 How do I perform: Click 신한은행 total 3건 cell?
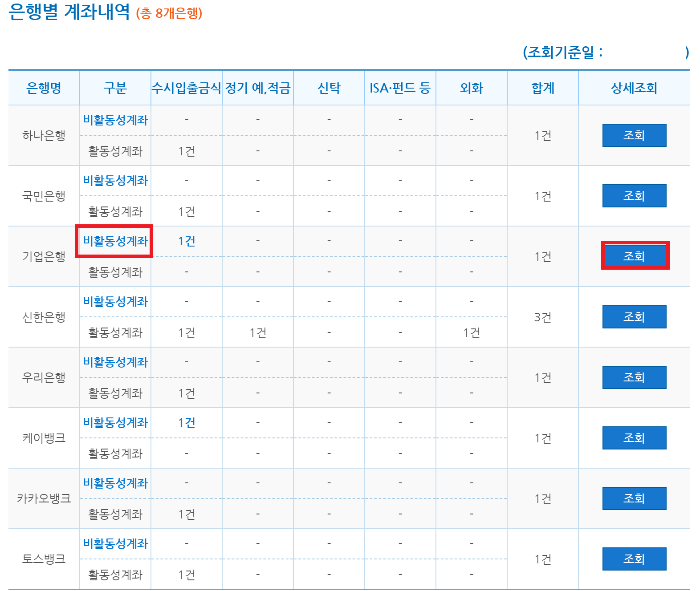click(x=543, y=317)
